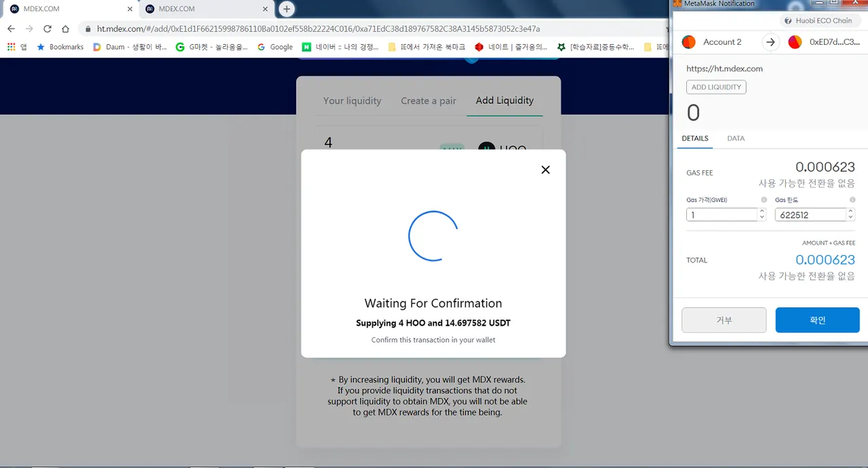Click the MetaMask fox icon in title bar
The width and height of the screenshot is (868, 468).
676,4
